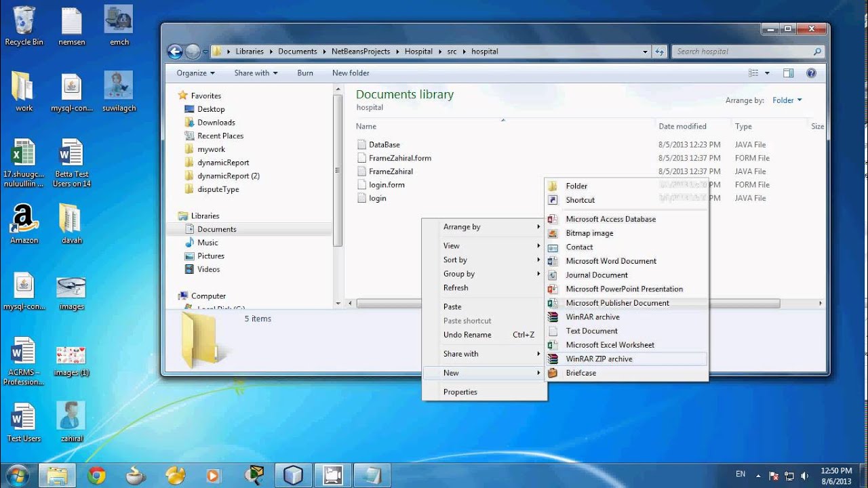Click the refresh button beside address bar
The height and width of the screenshot is (488, 868).
point(660,52)
